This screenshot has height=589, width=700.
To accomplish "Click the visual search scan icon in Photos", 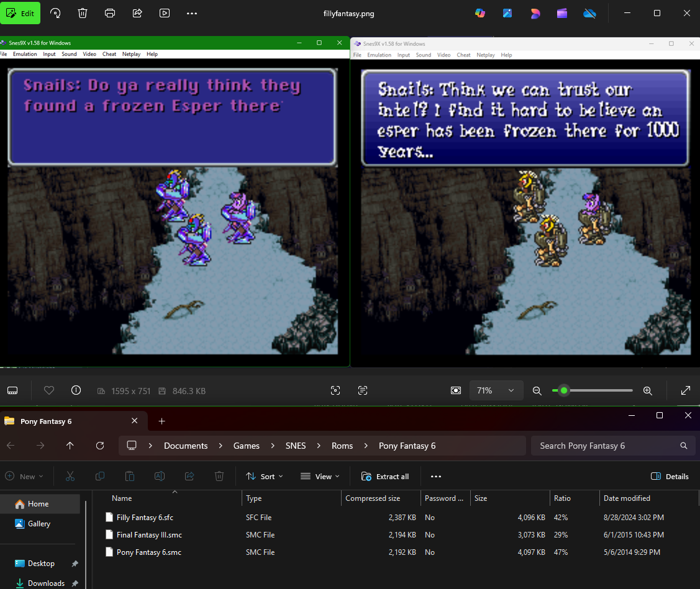I will pyautogui.click(x=335, y=391).
